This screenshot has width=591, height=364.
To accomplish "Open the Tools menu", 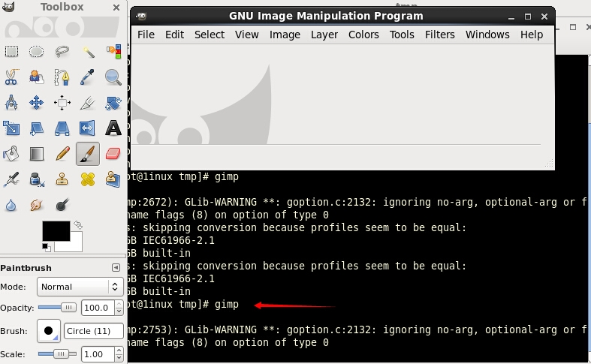I will (402, 35).
